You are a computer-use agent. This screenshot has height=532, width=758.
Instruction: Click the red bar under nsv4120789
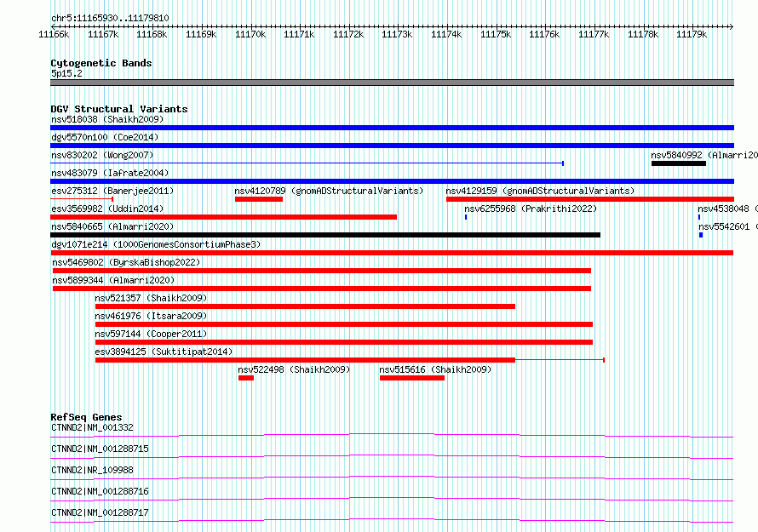point(259,199)
